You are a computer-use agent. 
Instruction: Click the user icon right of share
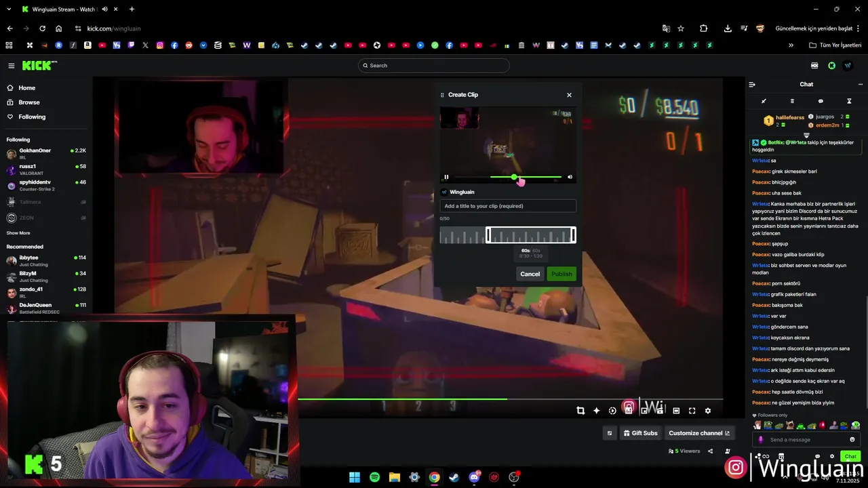tap(728, 451)
